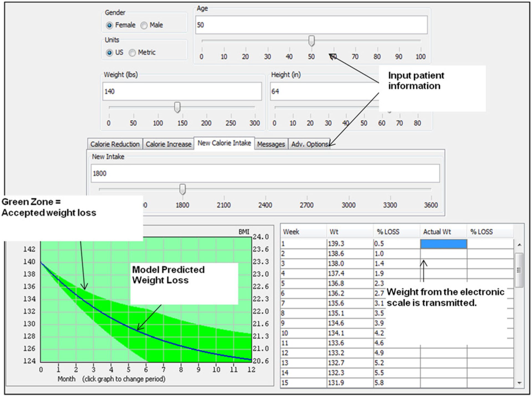
Task: Open the Calorie Reduction tab
Action: pyautogui.click(x=115, y=144)
